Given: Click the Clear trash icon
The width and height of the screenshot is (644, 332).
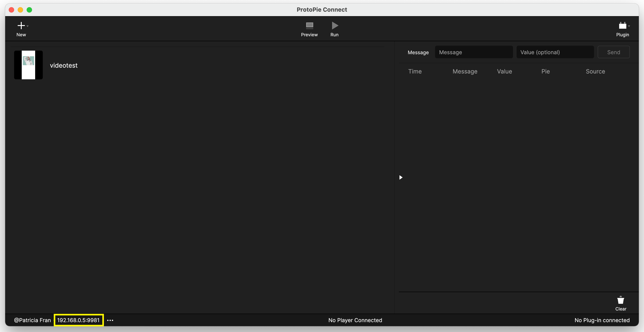Looking at the screenshot, I should 620,300.
